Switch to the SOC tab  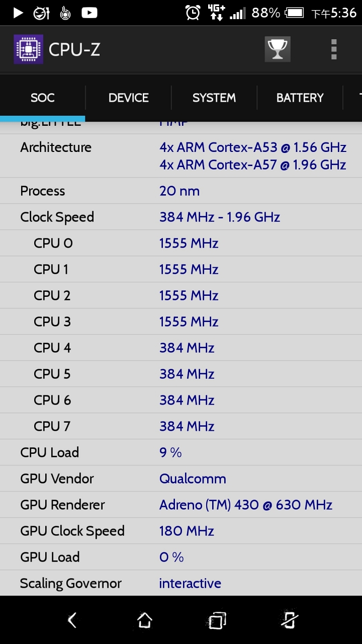[43, 98]
